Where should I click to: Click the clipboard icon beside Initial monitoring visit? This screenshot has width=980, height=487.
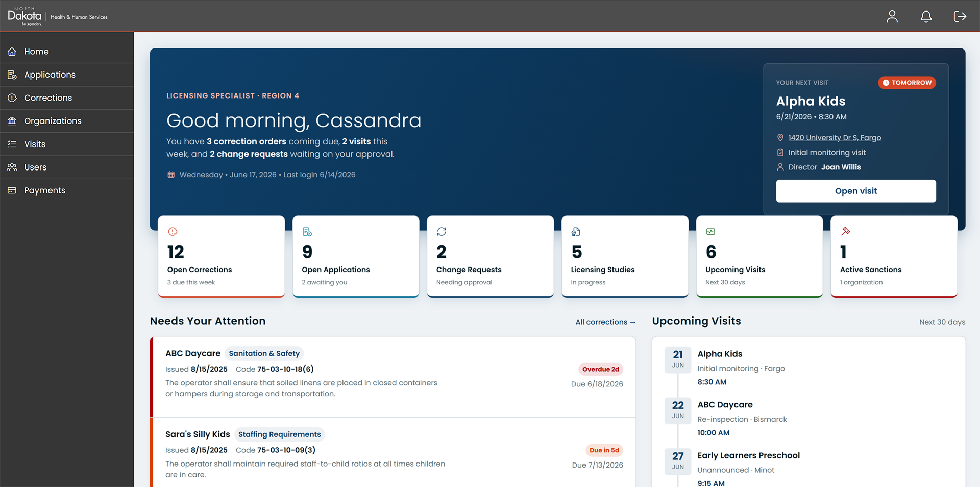(780, 153)
